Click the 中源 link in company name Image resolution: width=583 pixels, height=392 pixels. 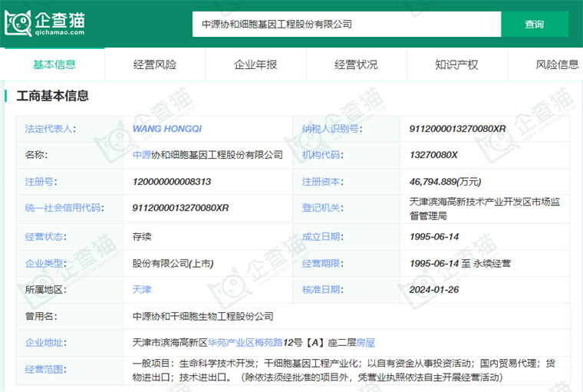[x=142, y=155]
